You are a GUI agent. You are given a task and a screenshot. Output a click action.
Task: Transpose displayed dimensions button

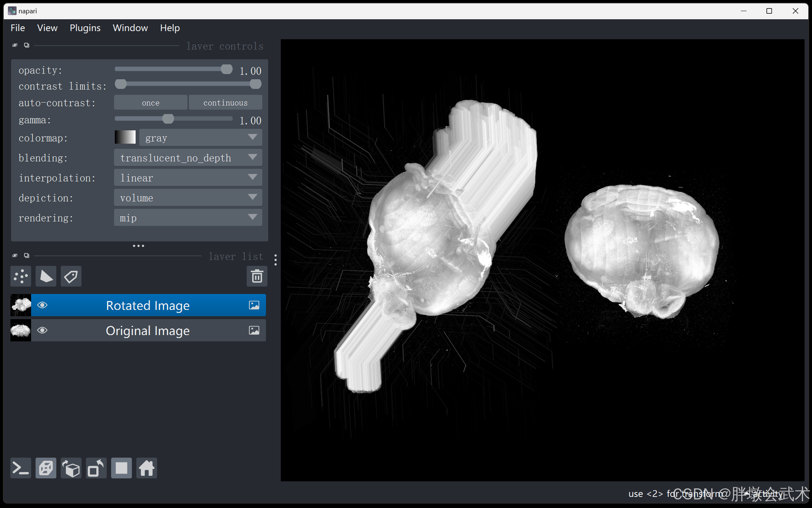(96, 468)
